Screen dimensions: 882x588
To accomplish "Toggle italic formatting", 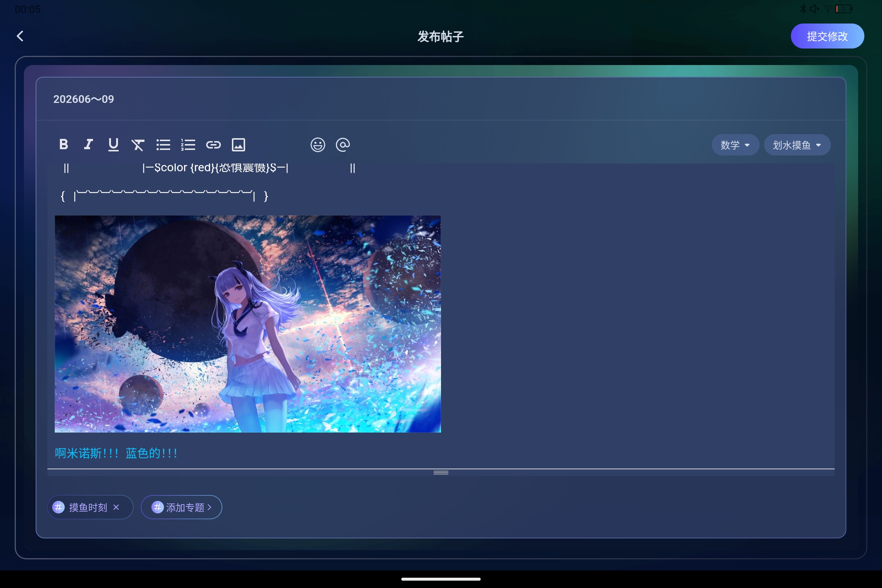I will pos(89,144).
